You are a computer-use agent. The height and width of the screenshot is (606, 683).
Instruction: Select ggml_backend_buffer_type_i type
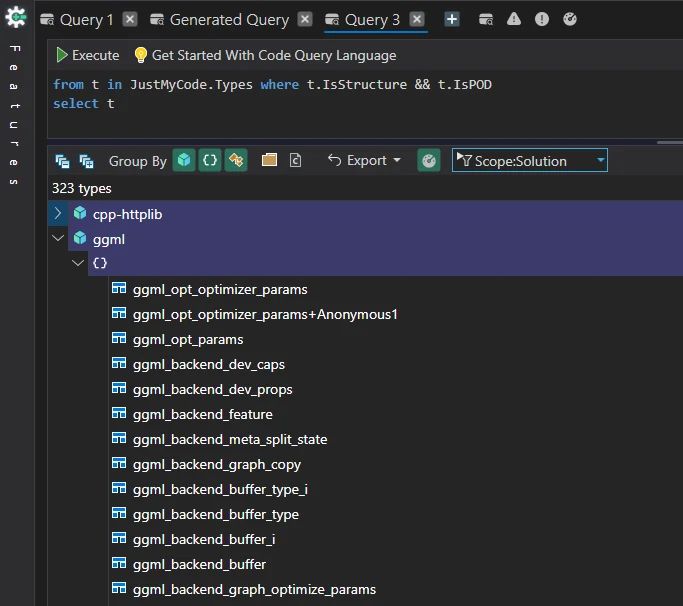pyautogui.click(x=220, y=490)
